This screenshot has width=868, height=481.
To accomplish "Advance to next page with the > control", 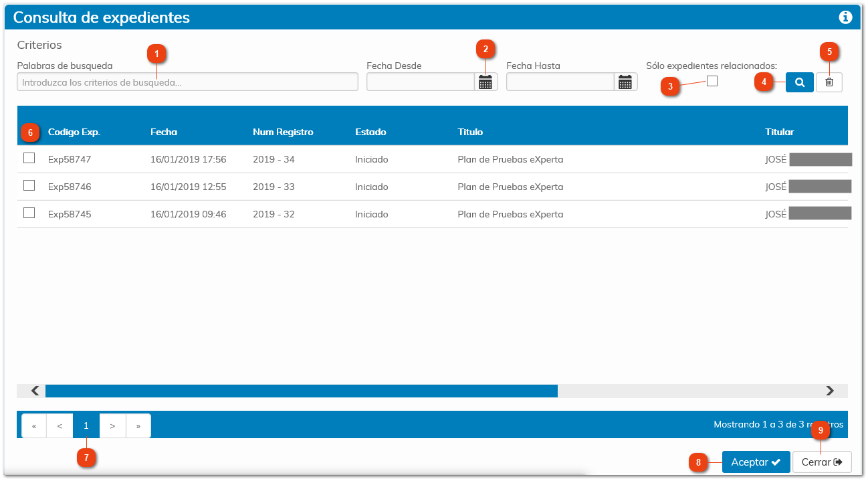I will (112, 425).
